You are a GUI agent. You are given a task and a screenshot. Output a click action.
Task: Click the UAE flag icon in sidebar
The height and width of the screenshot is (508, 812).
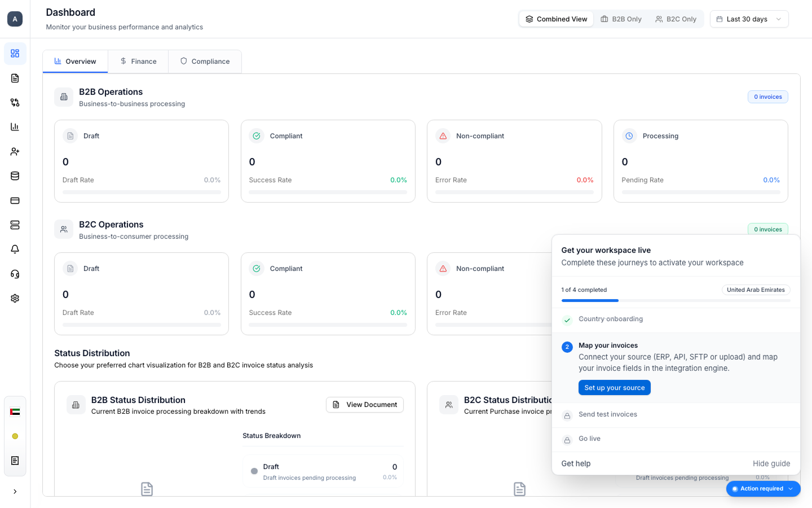(15, 411)
